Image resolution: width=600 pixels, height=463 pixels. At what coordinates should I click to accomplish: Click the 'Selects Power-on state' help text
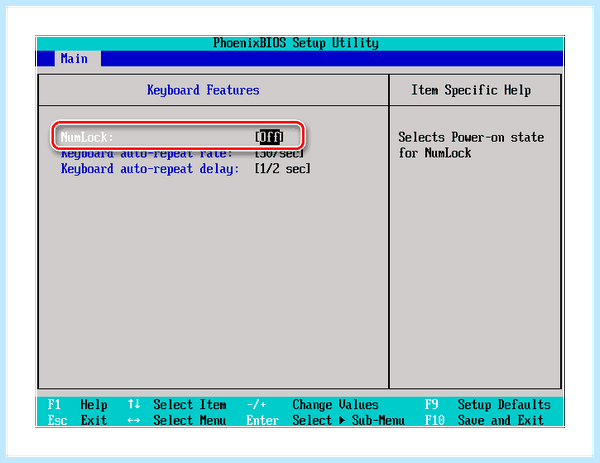pyautogui.click(x=471, y=137)
